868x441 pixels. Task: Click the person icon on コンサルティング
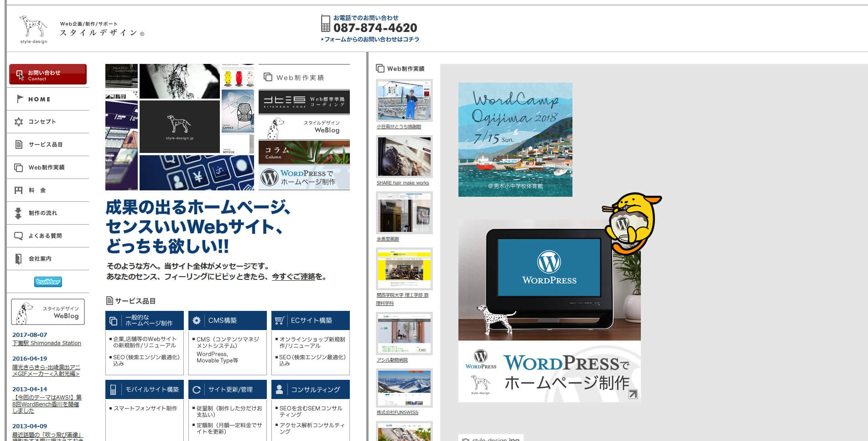pyautogui.click(x=280, y=389)
